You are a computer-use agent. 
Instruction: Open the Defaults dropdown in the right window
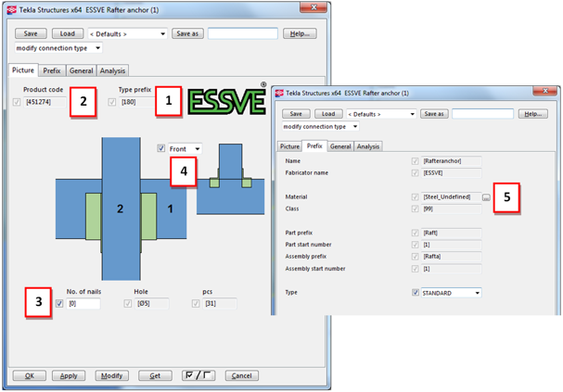click(x=381, y=114)
